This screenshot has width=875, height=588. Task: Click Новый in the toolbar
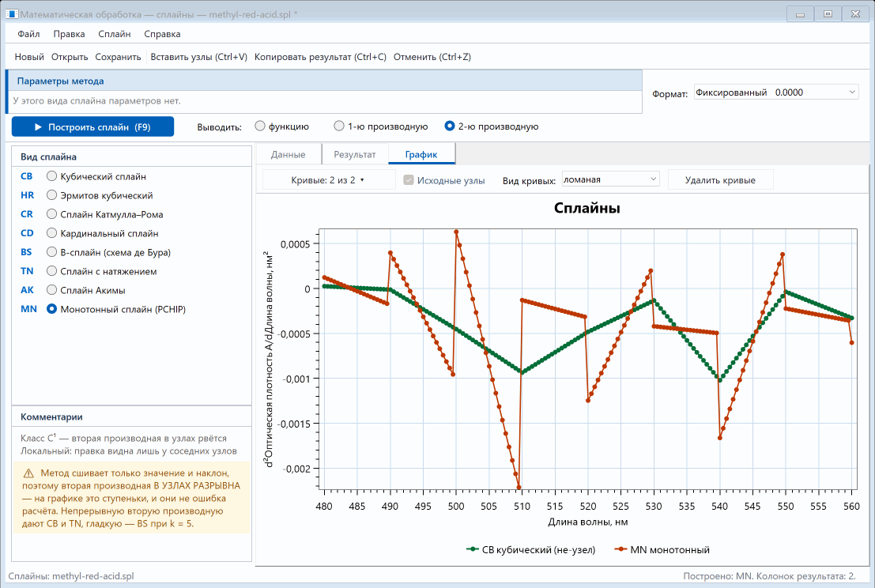click(x=29, y=57)
